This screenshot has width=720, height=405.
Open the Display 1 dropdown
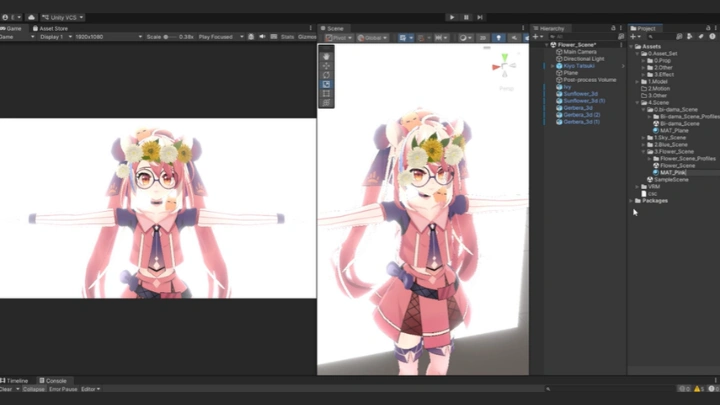pos(56,37)
